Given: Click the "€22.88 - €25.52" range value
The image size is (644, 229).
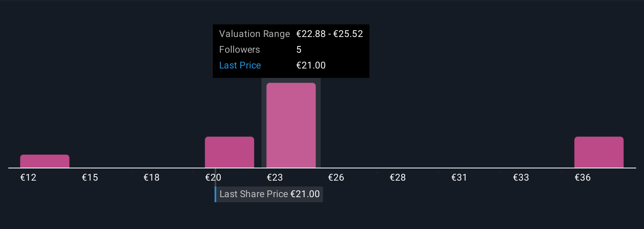Looking at the screenshot, I should (329, 34).
